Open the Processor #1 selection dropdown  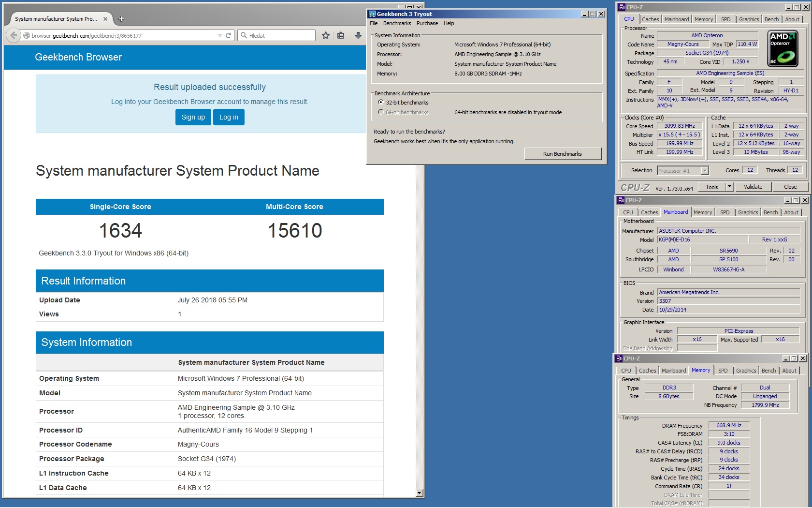pyautogui.click(x=682, y=170)
